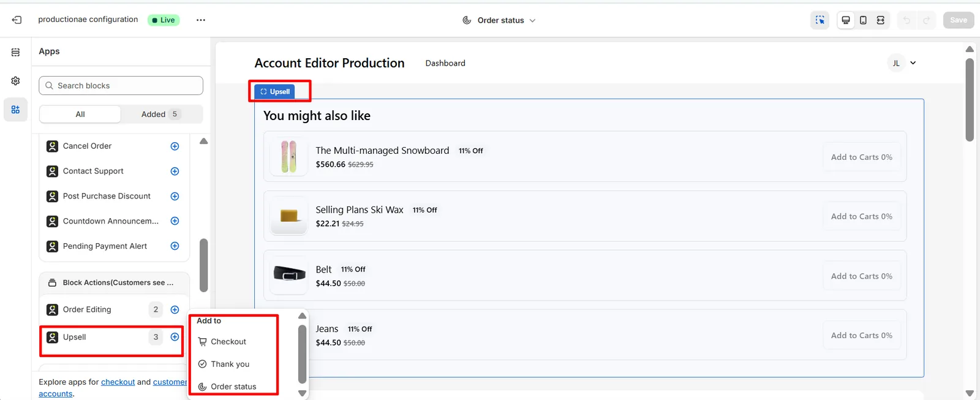Select the Apps icon in sidebar
Screen dimensions: 980x400
click(x=15, y=110)
